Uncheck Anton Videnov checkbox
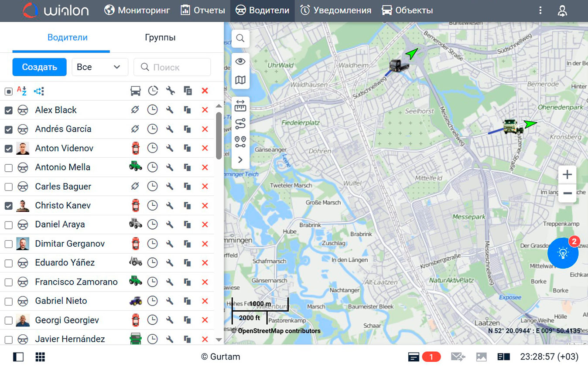588x367 pixels. point(8,149)
